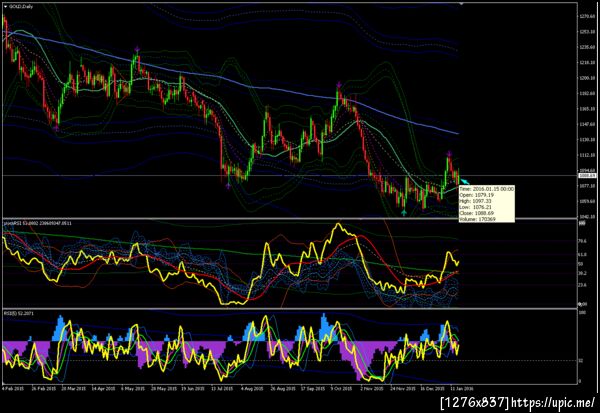Click the purple arrow under the July 2015 low
Screen dimensions: 600x413
tap(228, 186)
